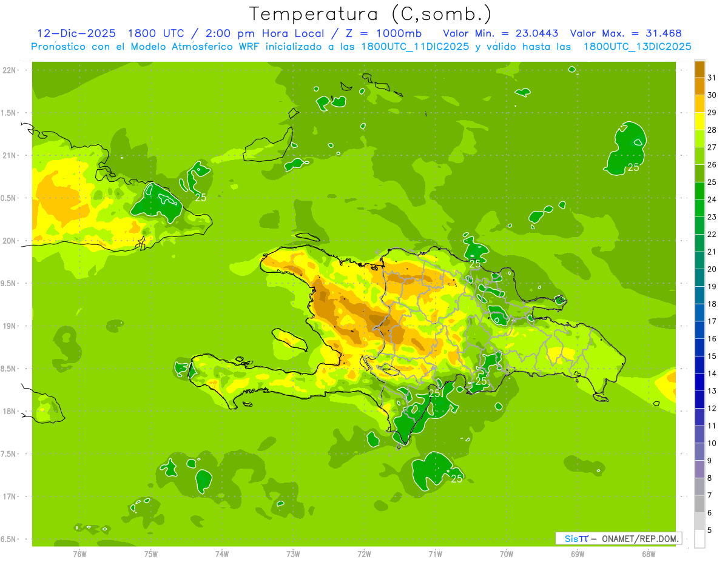
Task: Click the blue colorbar swatch between 15 and 16
Action: click(699, 347)
